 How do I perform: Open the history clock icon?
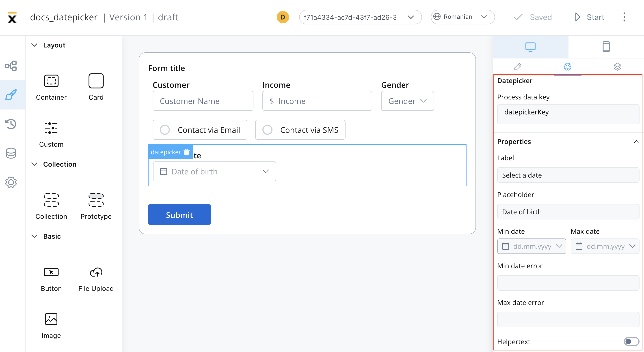tap(11, 124)
